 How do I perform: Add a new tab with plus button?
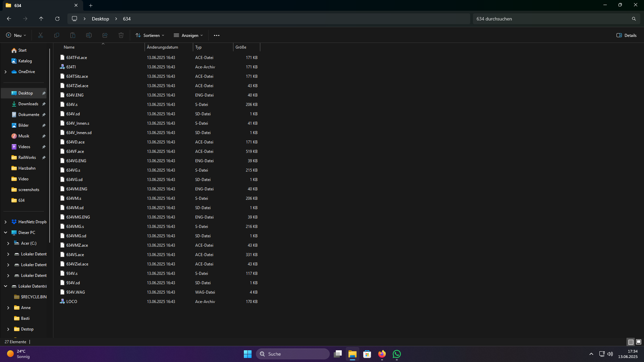(x=91, y=5)
